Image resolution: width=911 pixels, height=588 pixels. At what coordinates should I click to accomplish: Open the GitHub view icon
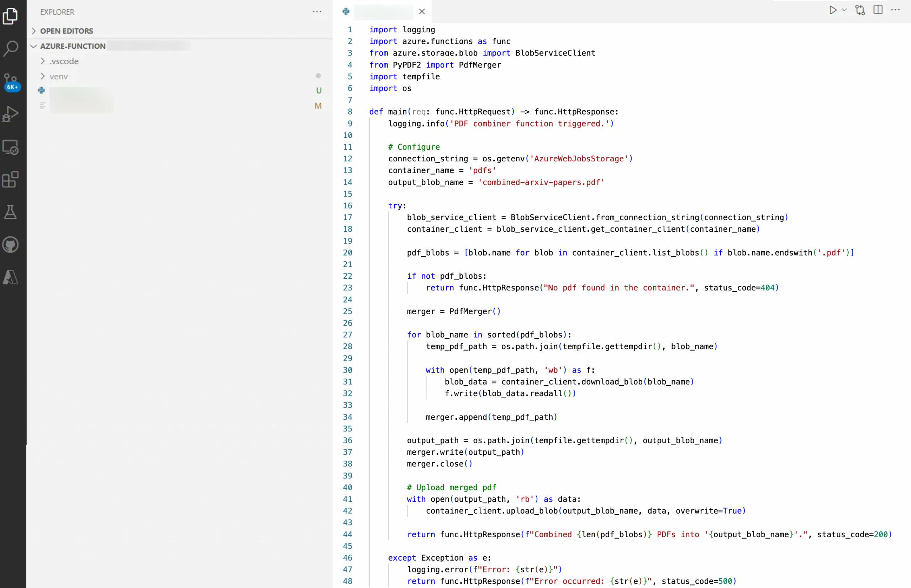[10, 245]
